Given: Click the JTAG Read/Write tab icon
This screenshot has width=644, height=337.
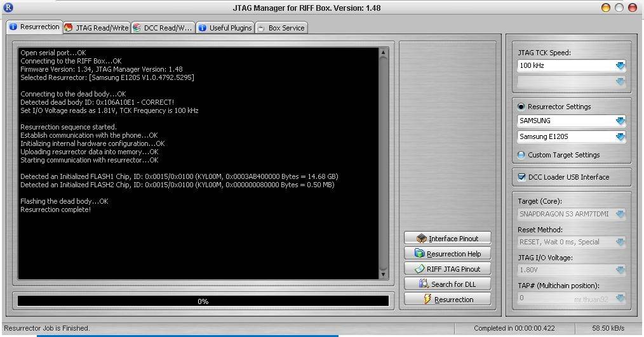Looking at the screenshot, I should pos(69,27).
